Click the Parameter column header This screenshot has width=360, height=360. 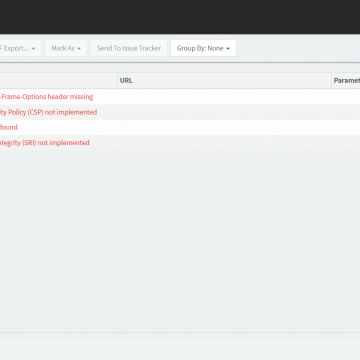346,81
